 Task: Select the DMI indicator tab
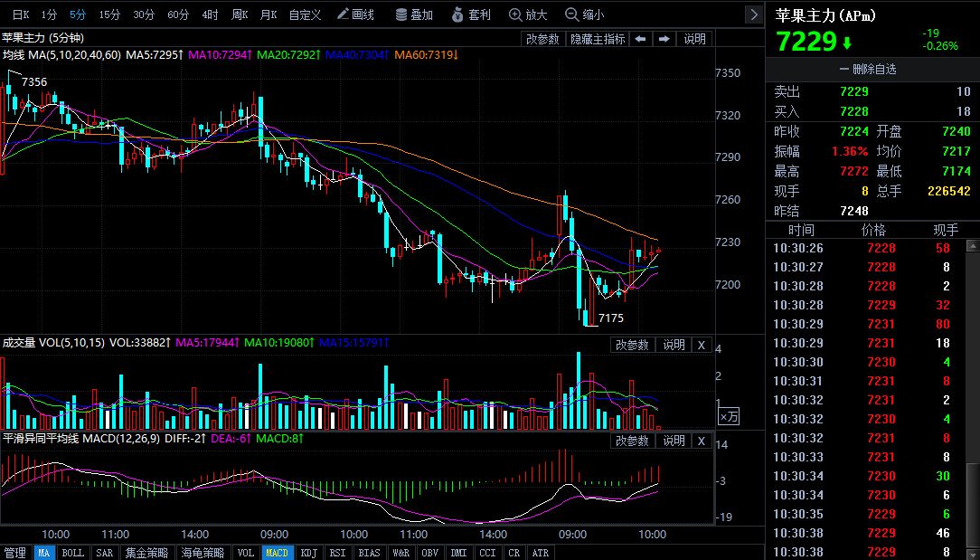pyautogui.click(x=458, y=553)
